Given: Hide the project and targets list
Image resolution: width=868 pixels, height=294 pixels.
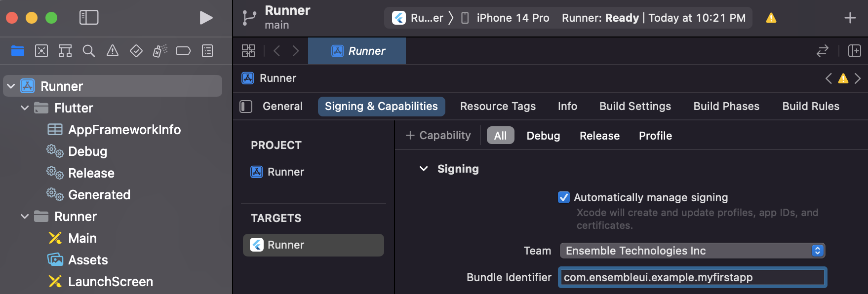Looking at the screenshot, I should 246,107.
